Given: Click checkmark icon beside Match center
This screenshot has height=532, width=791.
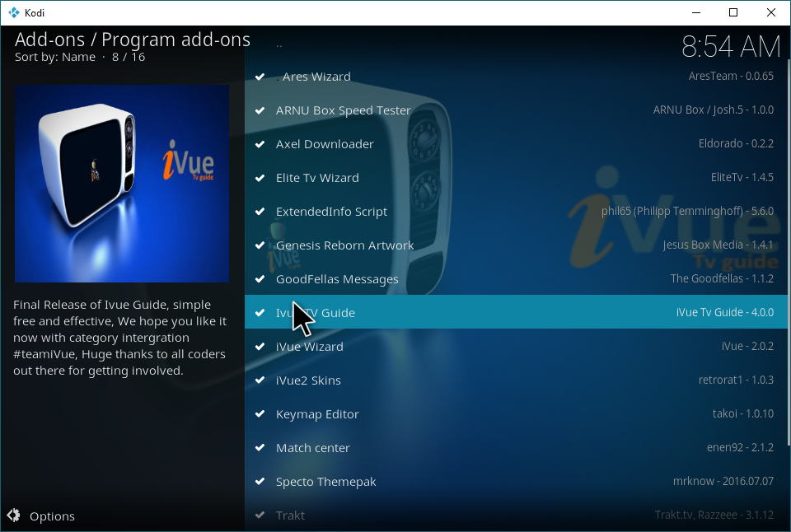Looking at the screenshot, I should pyautogui.click(x=260, y=448).
